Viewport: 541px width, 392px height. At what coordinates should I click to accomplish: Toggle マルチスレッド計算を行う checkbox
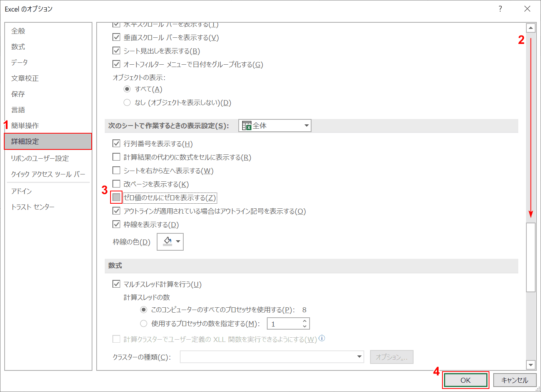click(x=116, y=284)
